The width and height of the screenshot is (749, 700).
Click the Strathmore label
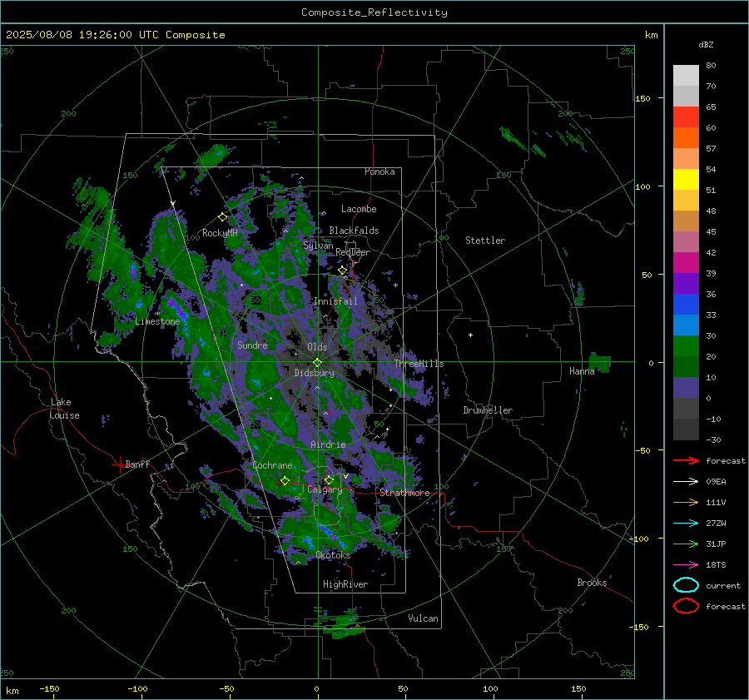coord(404,493)
